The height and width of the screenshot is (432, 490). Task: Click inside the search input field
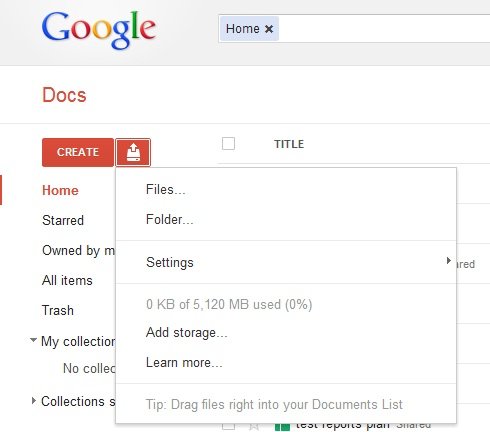pos(383,29)
